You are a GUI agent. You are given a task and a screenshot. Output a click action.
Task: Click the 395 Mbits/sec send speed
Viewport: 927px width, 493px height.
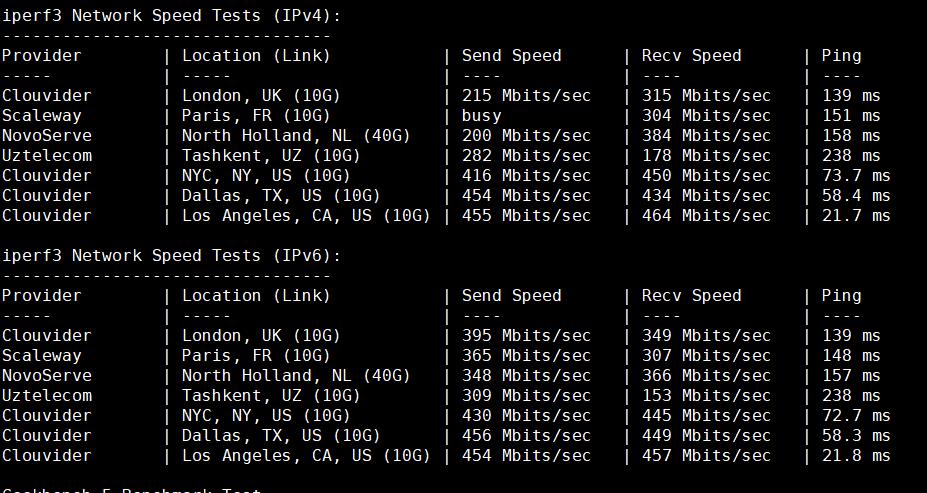pos(526,335)
